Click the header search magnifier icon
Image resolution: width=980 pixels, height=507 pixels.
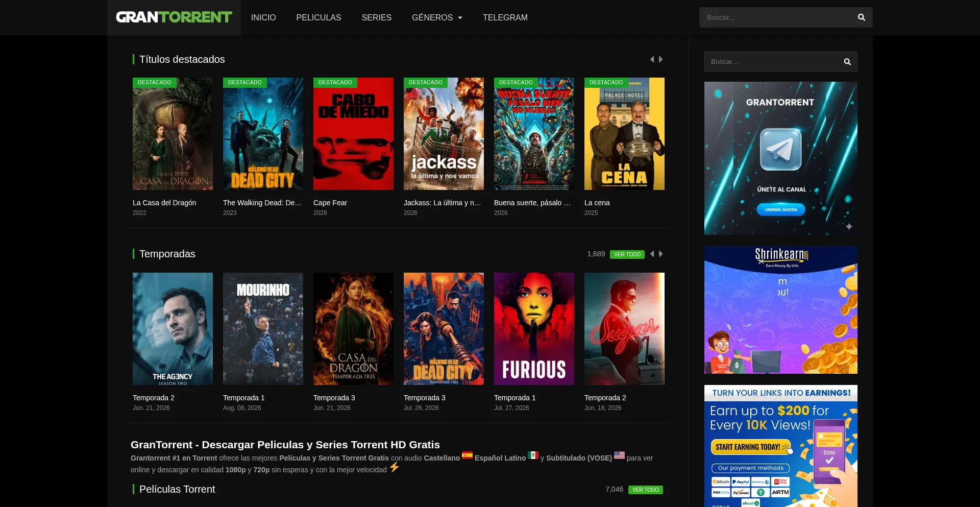[x=862, y=17]
